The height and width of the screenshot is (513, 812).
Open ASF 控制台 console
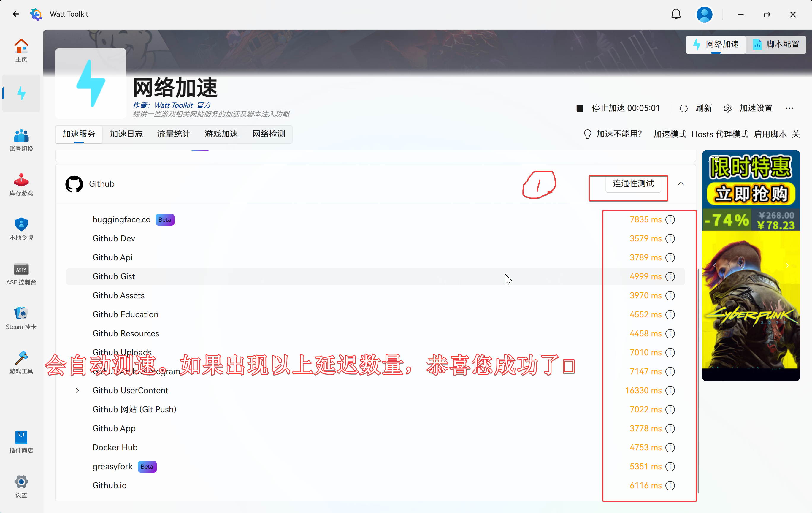(21, 274)
